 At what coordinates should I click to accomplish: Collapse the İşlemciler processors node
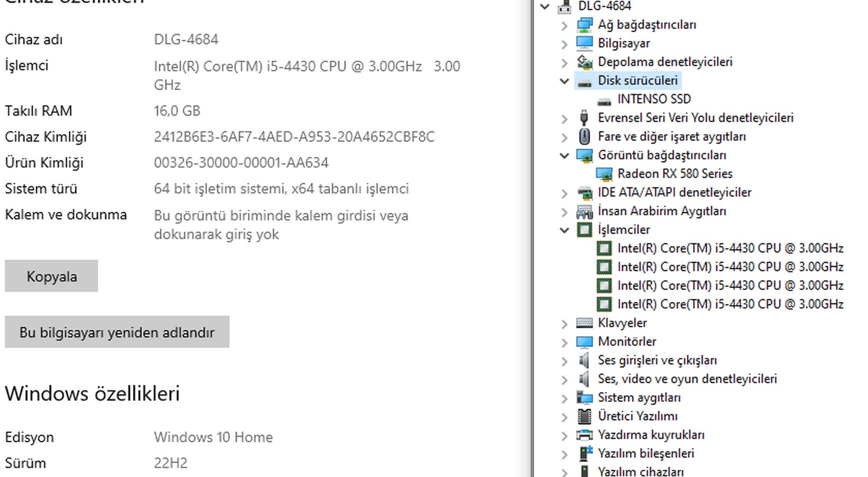coord(565,230)
